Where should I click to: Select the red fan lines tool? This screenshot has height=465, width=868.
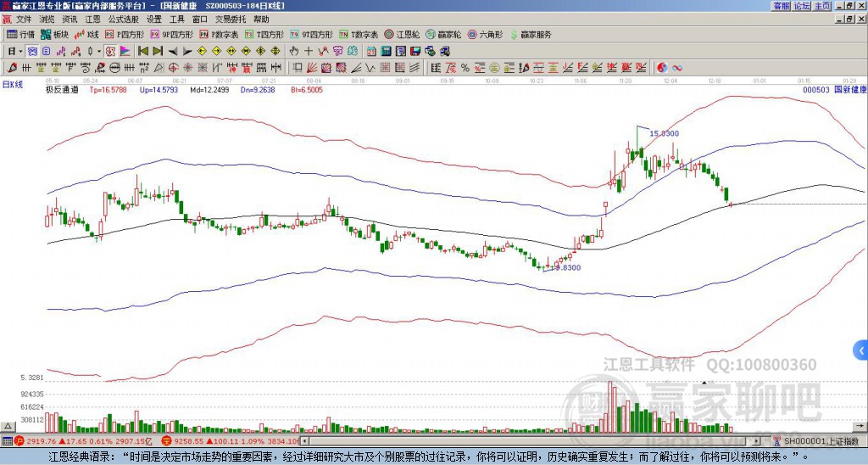click(312, 68)
